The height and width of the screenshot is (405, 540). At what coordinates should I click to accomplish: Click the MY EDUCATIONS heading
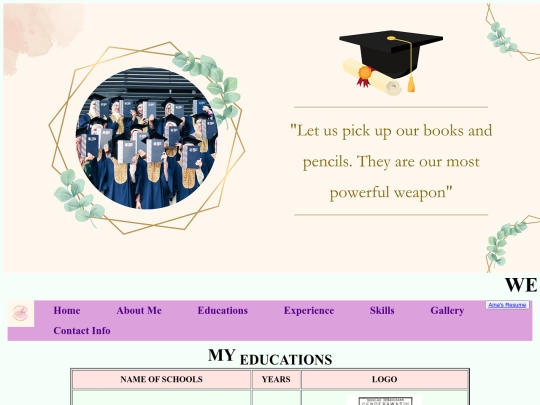coord(270,357)
